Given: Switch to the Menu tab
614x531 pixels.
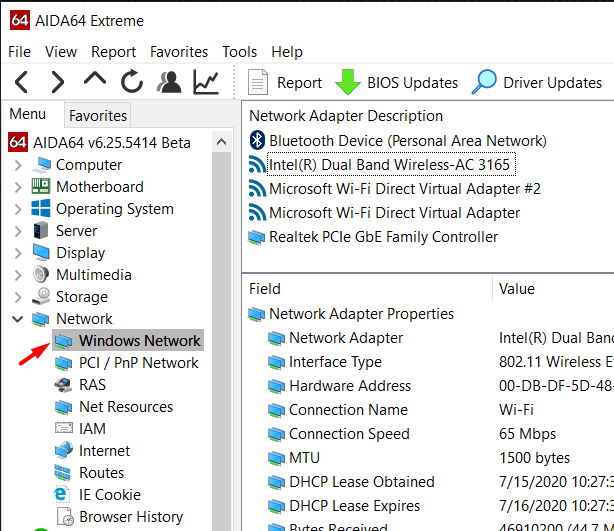Looking at the screenshot, I should (x=27, y=114).
